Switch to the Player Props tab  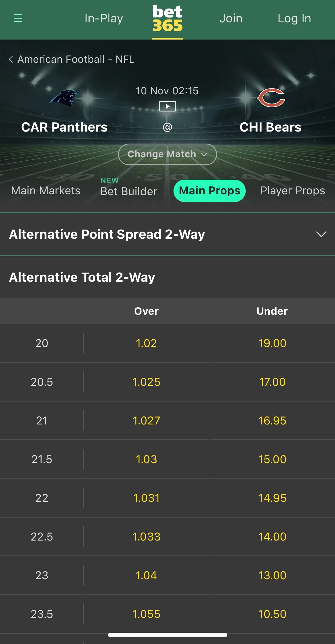pyautogui.click(x=293, y=191)
